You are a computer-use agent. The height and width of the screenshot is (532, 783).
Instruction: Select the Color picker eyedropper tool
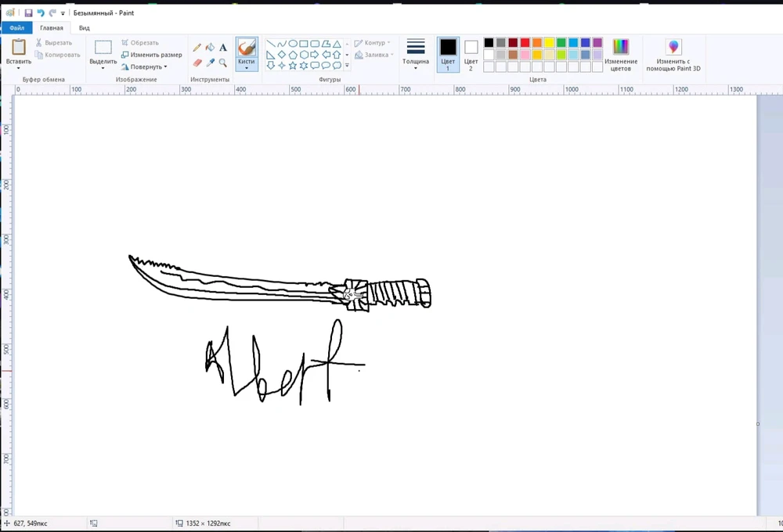coord(210,63)
